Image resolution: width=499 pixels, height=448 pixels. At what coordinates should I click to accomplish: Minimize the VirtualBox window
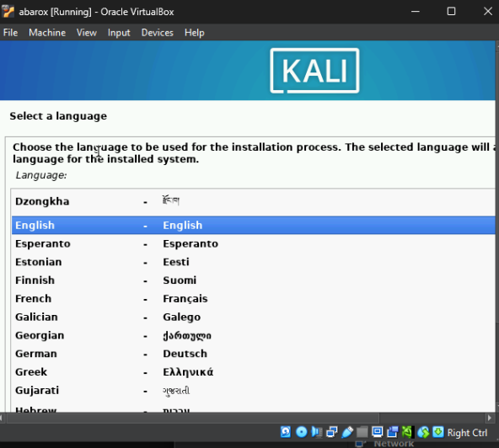point(416,12)
